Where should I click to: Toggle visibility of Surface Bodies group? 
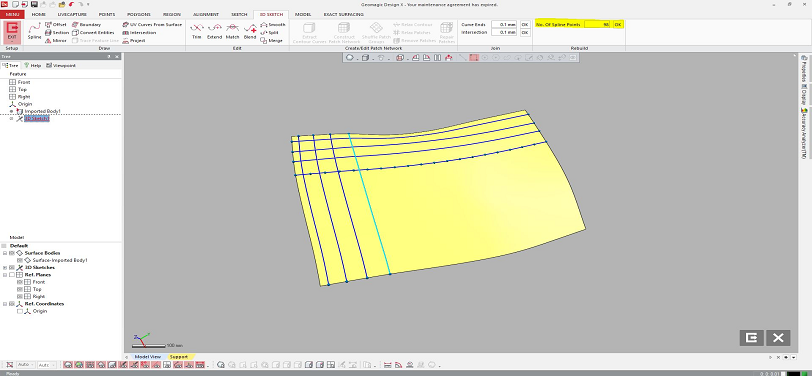pyautogui.click(x=12, y=253)
